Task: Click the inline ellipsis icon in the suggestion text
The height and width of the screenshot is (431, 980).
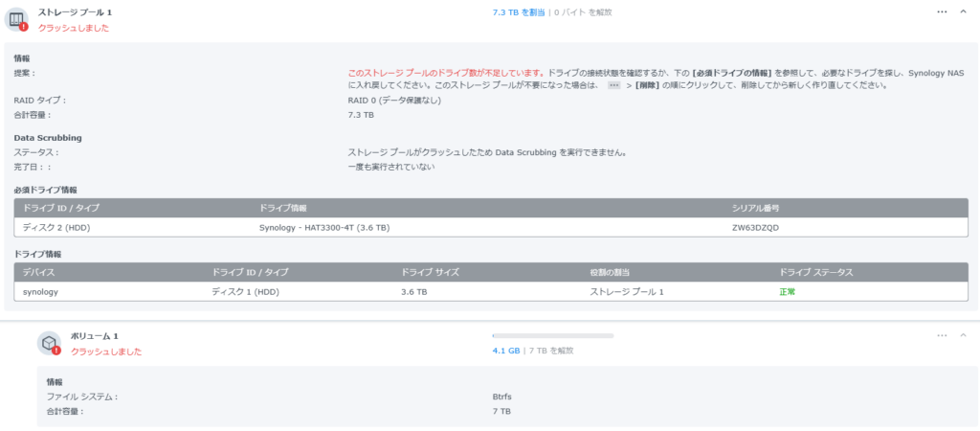Action: 614,85
